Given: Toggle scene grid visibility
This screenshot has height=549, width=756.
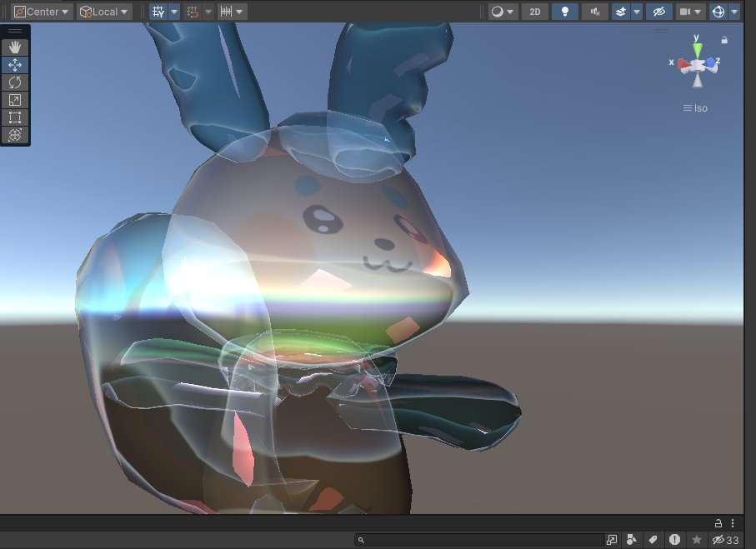Looking at the screenshot, I should tap(158, 12).
